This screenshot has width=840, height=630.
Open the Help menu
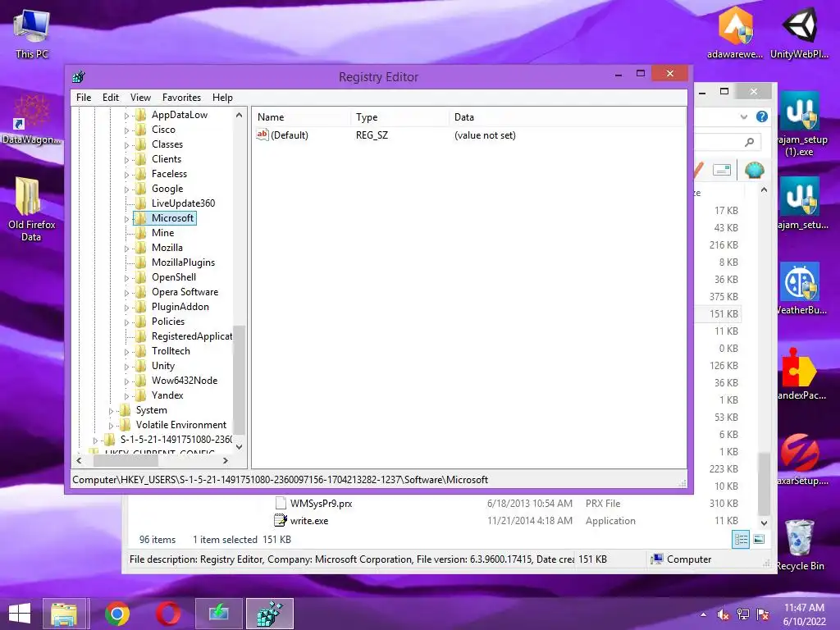(x=222, y=98)
